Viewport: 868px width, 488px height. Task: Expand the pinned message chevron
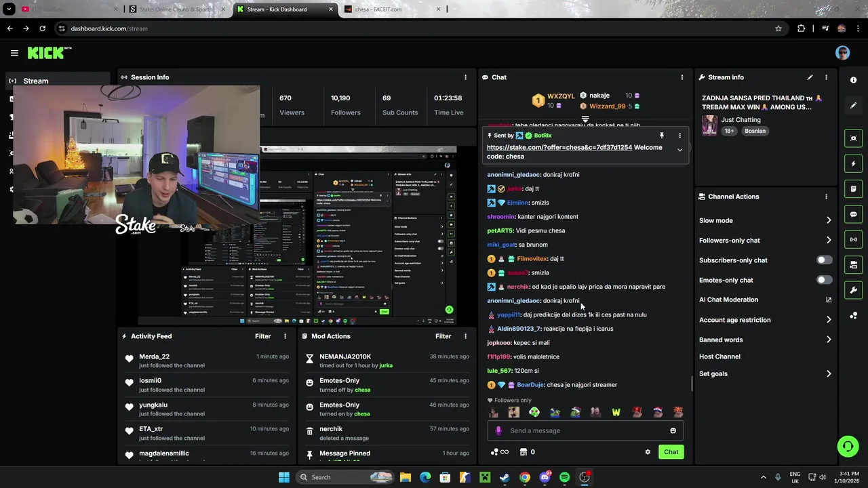[x=679, y=150]
